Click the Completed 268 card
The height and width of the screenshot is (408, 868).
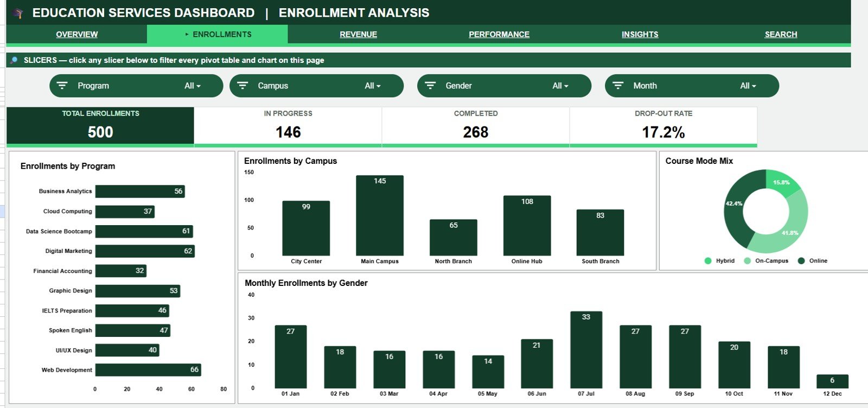coord(476,126)
